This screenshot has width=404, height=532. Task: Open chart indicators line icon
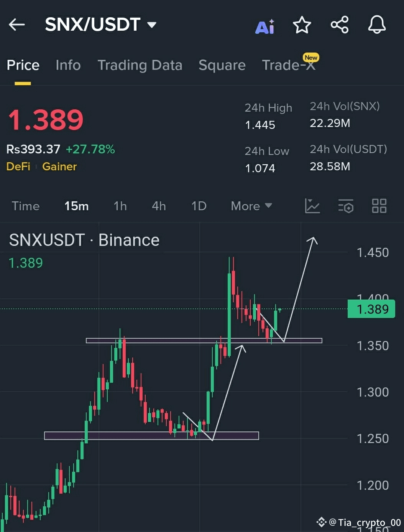[x=312, y=206]
